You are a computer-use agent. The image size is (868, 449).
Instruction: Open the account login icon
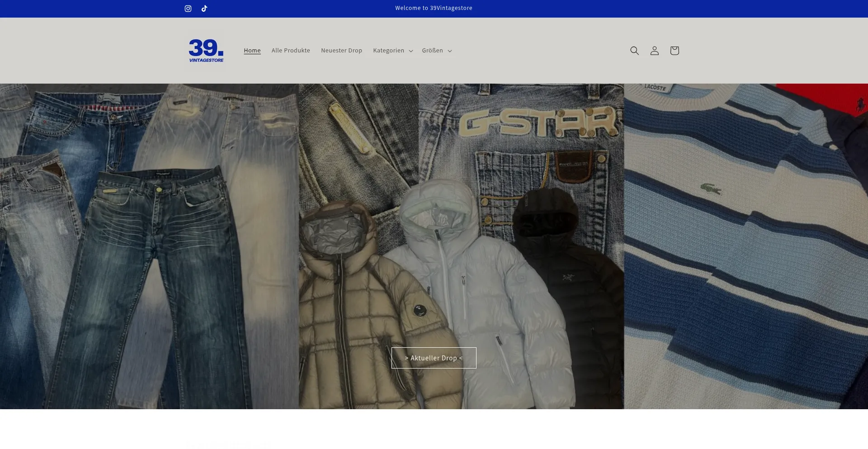655,51
